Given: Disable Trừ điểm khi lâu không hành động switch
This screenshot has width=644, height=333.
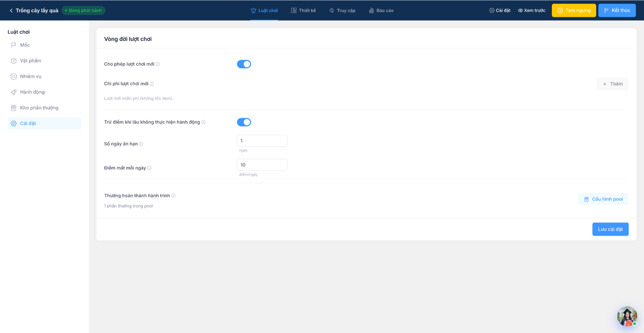Looking at the screenshot, I should [244, 122].
